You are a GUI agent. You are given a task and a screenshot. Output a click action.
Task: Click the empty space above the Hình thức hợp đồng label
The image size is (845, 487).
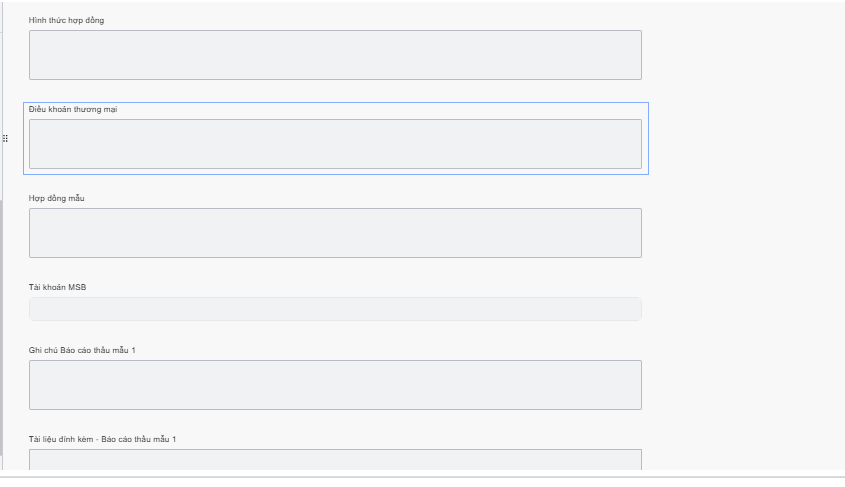click(x=335, y=8)
